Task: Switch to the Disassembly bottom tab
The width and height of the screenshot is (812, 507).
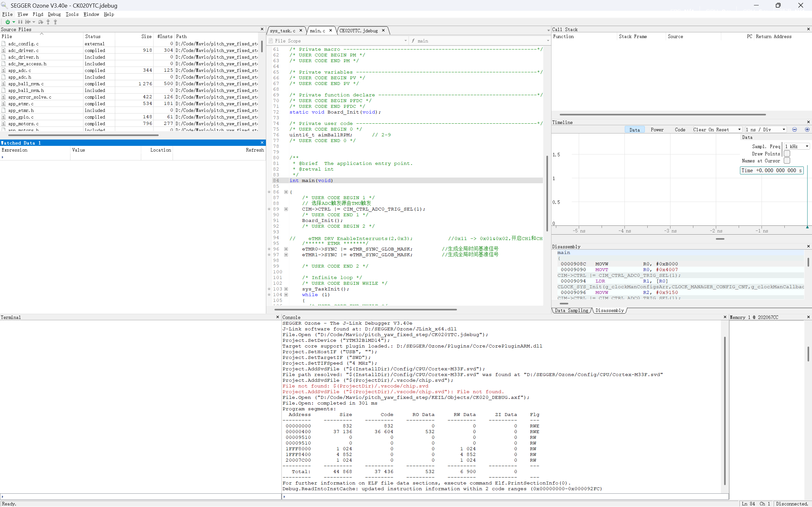Action: point(609,310)
